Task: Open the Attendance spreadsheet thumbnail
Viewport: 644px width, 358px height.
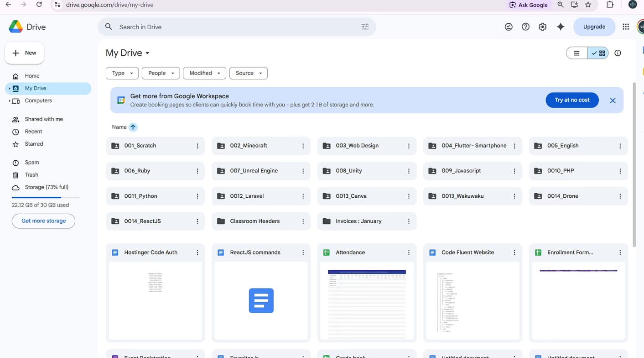Action: coord(367,300)
